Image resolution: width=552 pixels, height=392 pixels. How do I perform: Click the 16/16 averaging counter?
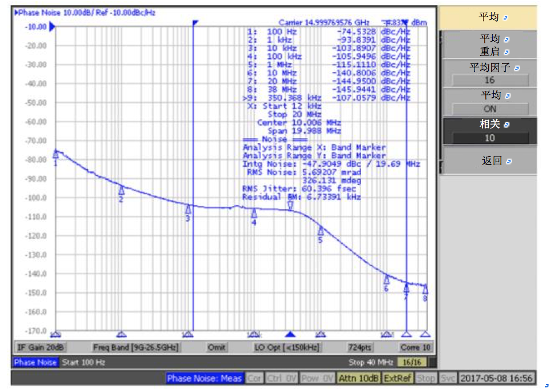tap(412, 362)
